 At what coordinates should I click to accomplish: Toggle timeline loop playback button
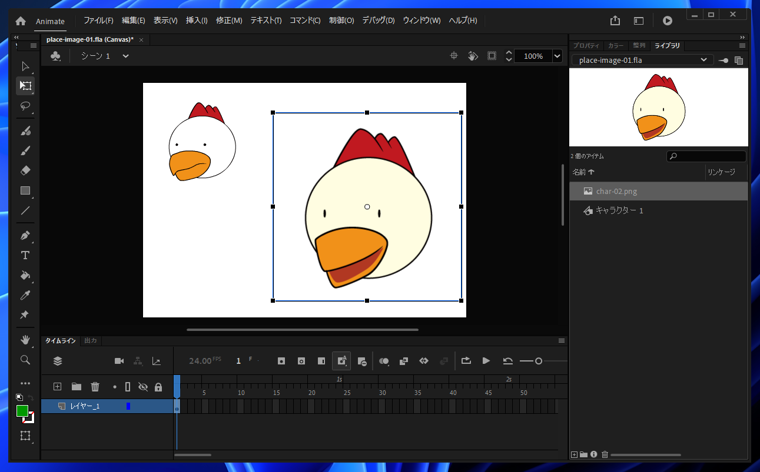pyautogui.click(x=466, y=361)
